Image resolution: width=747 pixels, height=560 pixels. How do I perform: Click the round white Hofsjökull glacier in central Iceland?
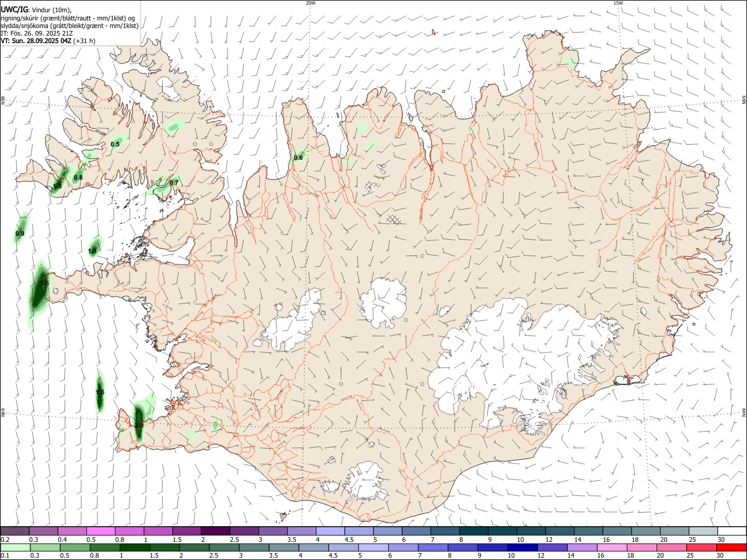click(383, 303)
